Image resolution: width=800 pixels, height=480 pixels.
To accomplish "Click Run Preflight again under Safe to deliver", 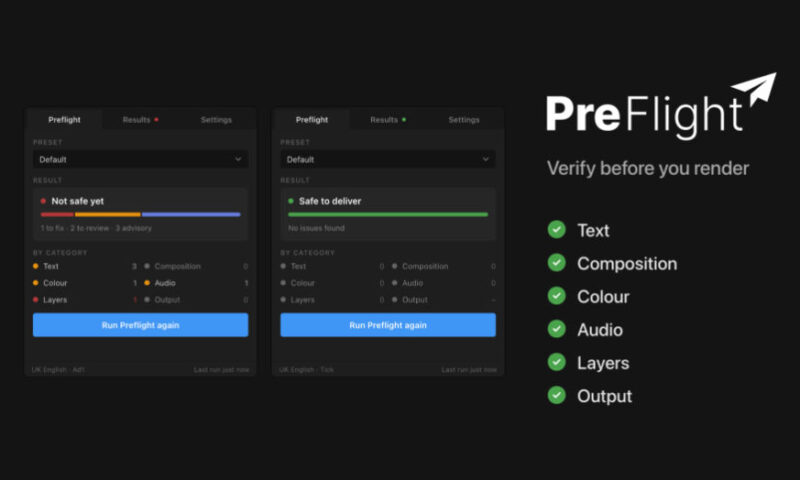I will tap(388, 325).
